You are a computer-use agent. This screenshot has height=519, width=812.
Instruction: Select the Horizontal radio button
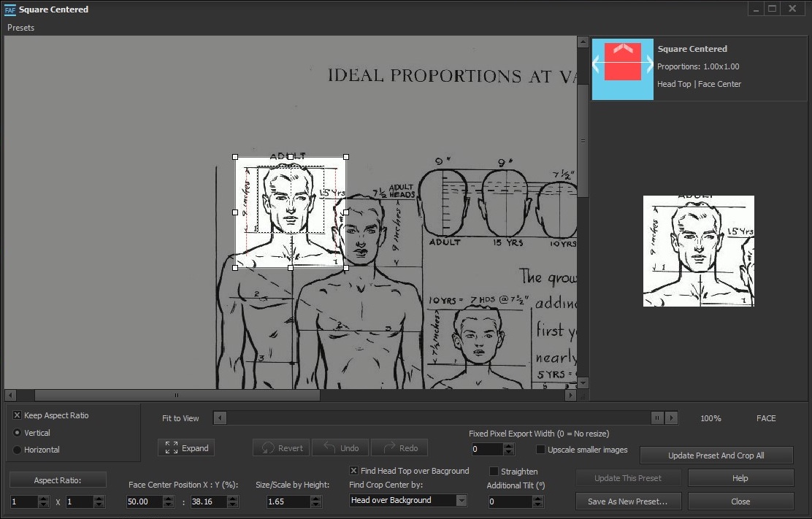click(x=15, y=450)
